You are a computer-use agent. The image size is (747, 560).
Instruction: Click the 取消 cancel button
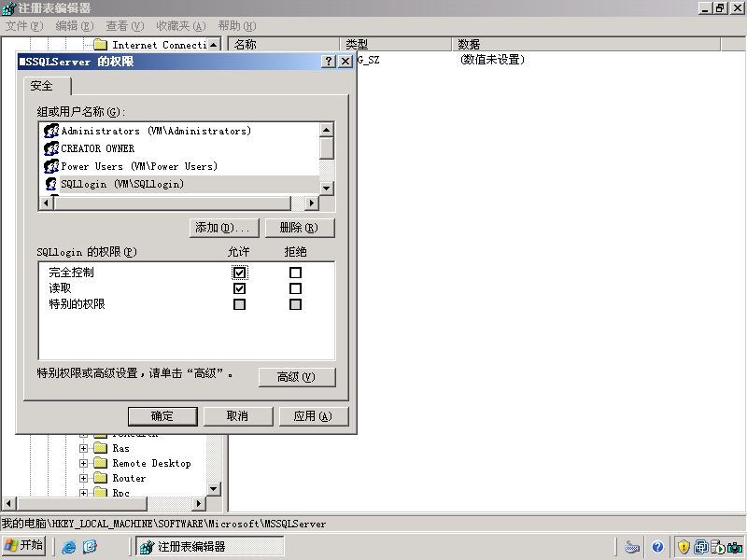(x=238, y=416)
